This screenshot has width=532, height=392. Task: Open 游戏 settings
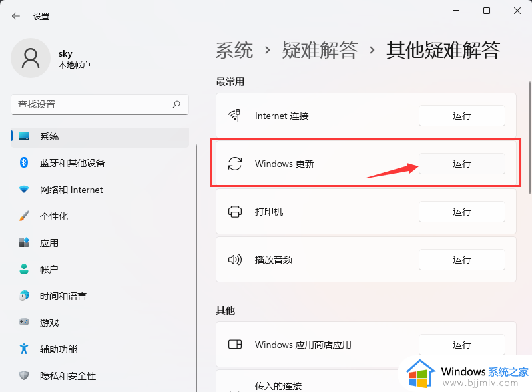pyautogui.click(x=100, y=323)
